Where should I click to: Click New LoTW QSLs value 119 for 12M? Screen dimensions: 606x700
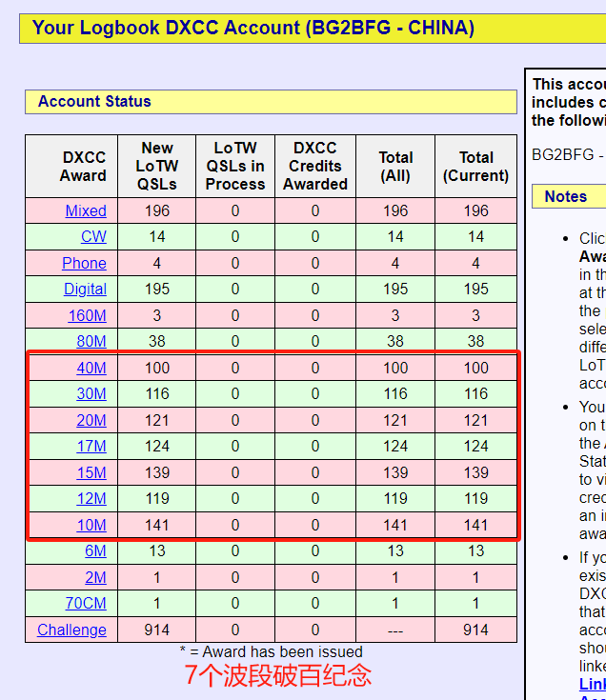[157, 498]
